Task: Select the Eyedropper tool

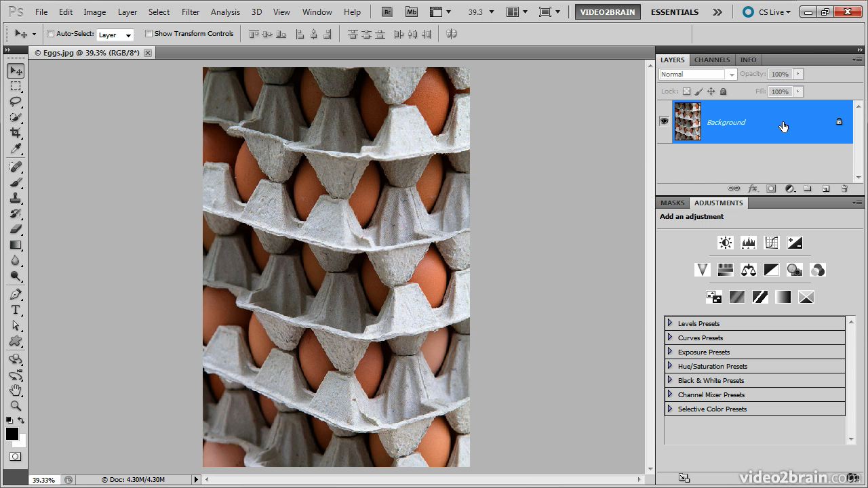Action: (16, 148)
